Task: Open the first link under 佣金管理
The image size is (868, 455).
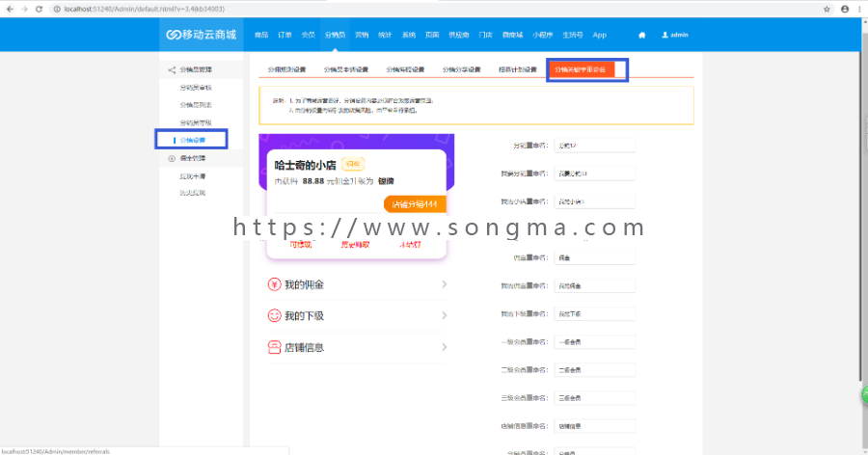Action: 192,176
